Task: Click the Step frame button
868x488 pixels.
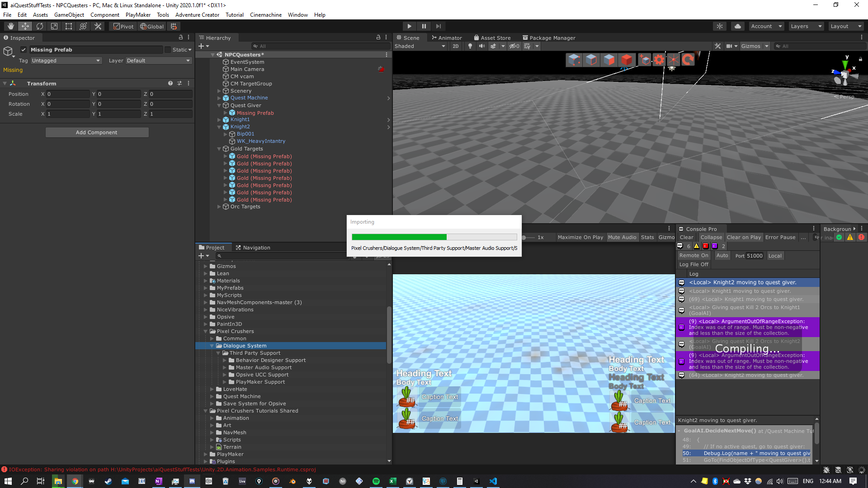Action: click(438, 26)
